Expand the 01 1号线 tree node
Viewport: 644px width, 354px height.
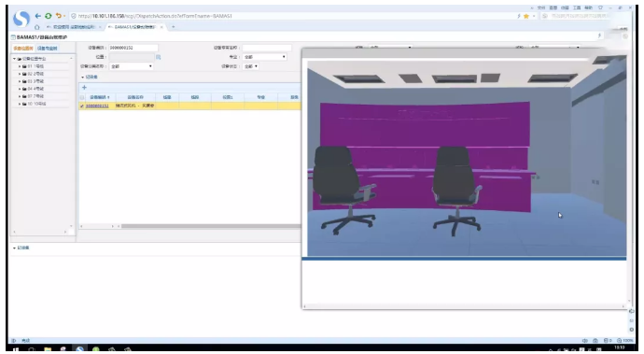tap(20, 66)
